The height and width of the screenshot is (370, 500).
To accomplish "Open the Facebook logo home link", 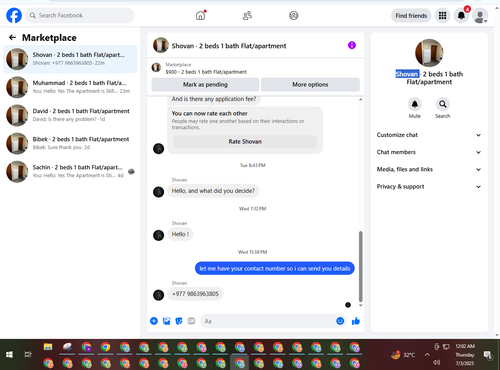I will tap(14, 16).
